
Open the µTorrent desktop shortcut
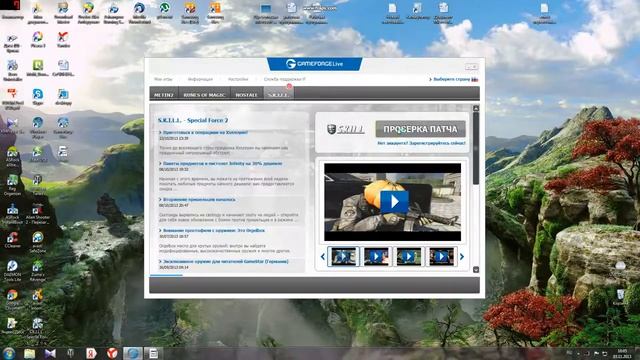pyautogui.click(x=164, y=11)
